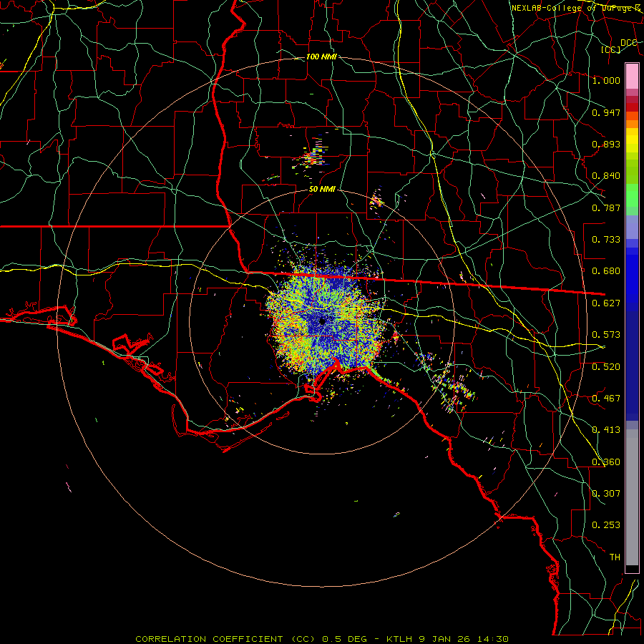Image resolution: width=644 pixels, height=644 pixels.
Task: Click the 0.627 scale value
Action: [606, 303]
